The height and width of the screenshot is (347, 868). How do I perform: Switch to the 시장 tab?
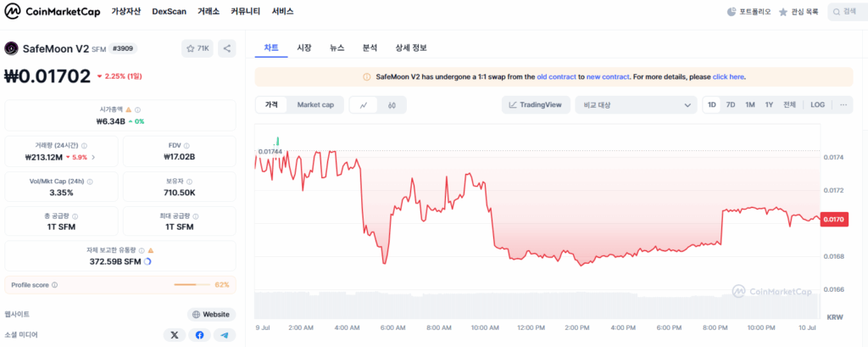point(304,48)
